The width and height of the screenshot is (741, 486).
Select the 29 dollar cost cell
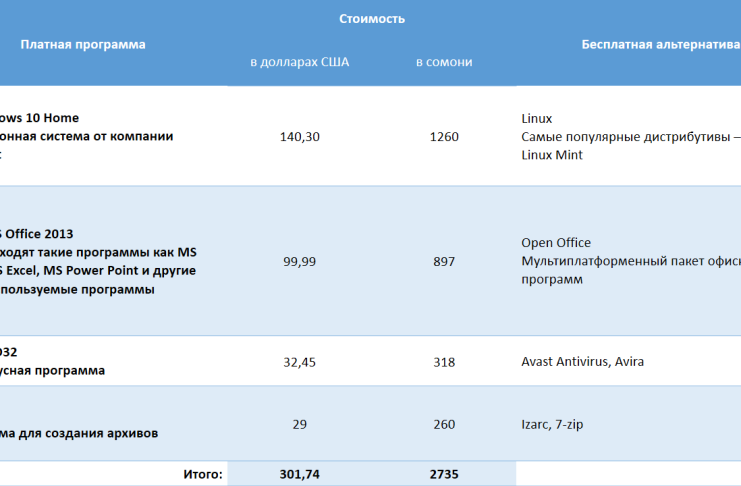(x=300, y=424)
